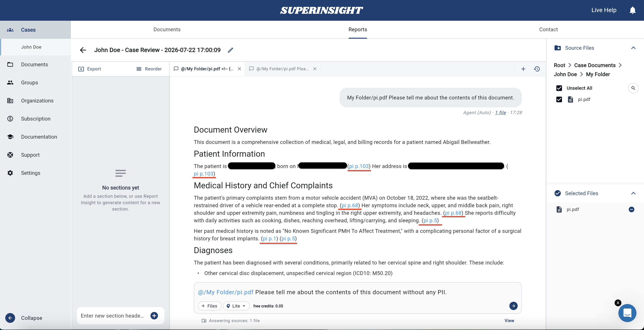Click the new section header input

click(x=113, y=316)
